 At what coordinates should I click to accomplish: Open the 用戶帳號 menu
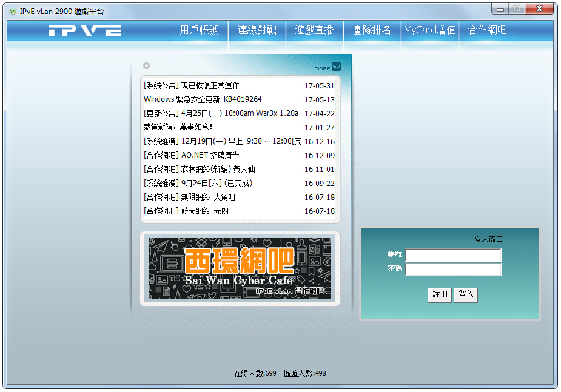199,30
